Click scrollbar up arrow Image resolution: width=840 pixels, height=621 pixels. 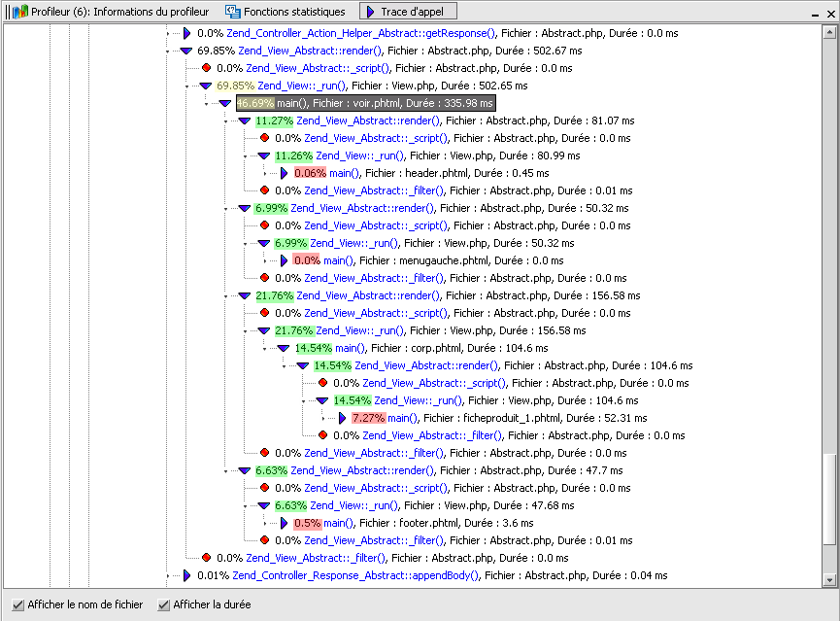click(x=829, y=33)
